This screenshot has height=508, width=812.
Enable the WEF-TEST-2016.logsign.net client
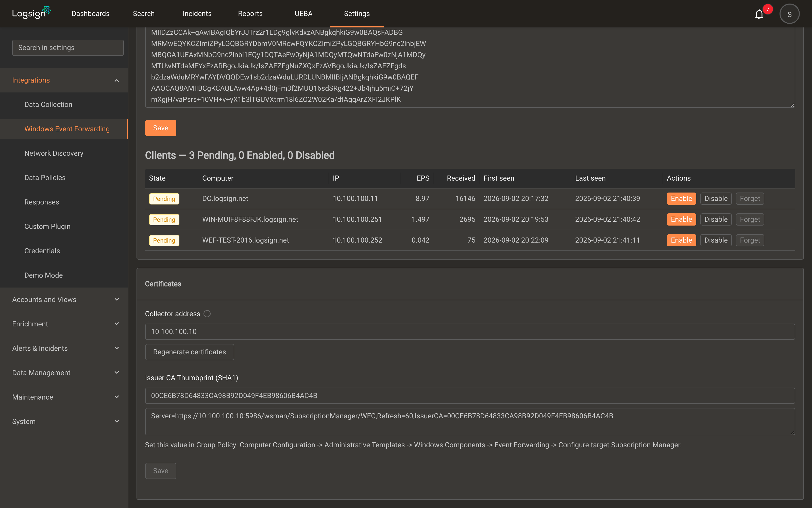681,240
